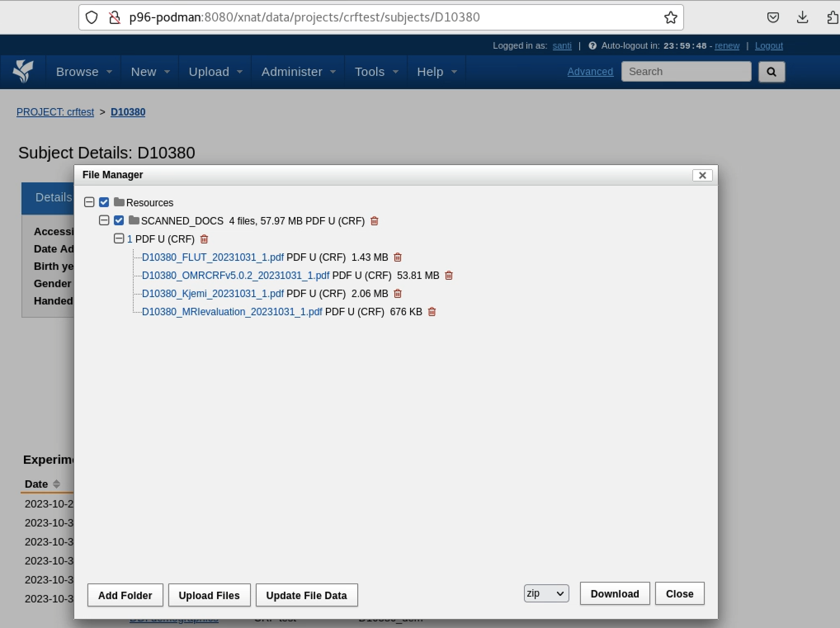The image size is (840, 628).
Task: Delete the SCANNED_DOCS folder via trash icon
Action: 375,221
